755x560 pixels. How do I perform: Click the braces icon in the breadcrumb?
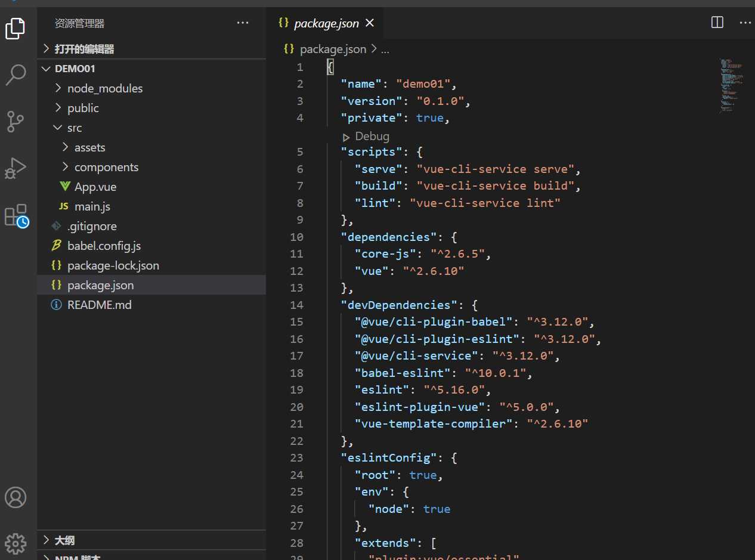click(289, 49)
